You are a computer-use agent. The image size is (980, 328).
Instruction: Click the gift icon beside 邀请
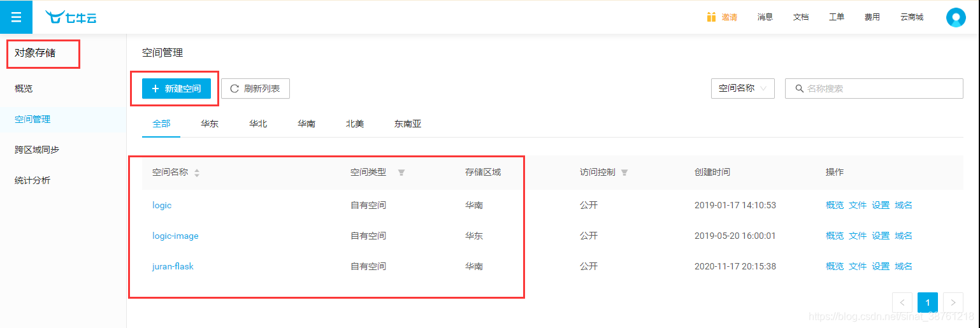click(x=711, y=17)
